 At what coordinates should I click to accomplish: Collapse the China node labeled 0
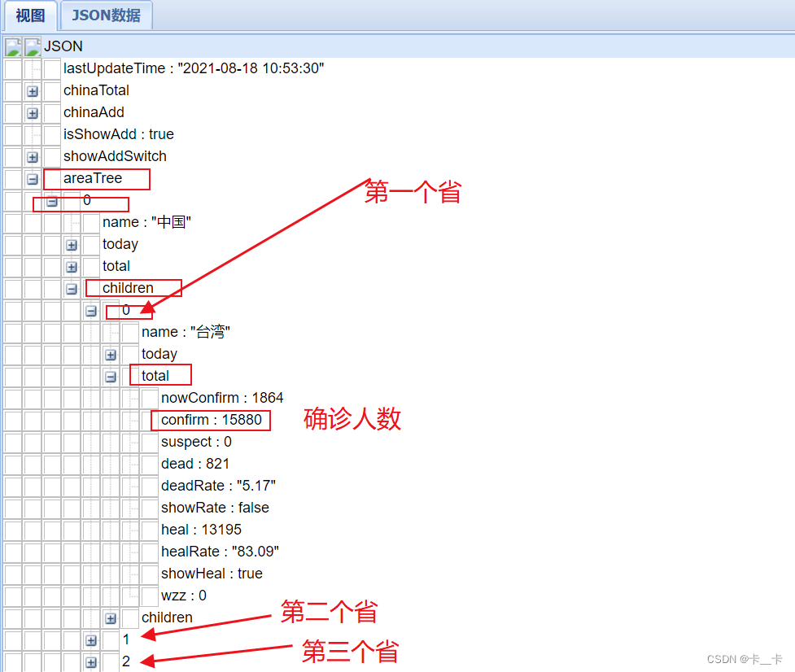coord(52,200)
